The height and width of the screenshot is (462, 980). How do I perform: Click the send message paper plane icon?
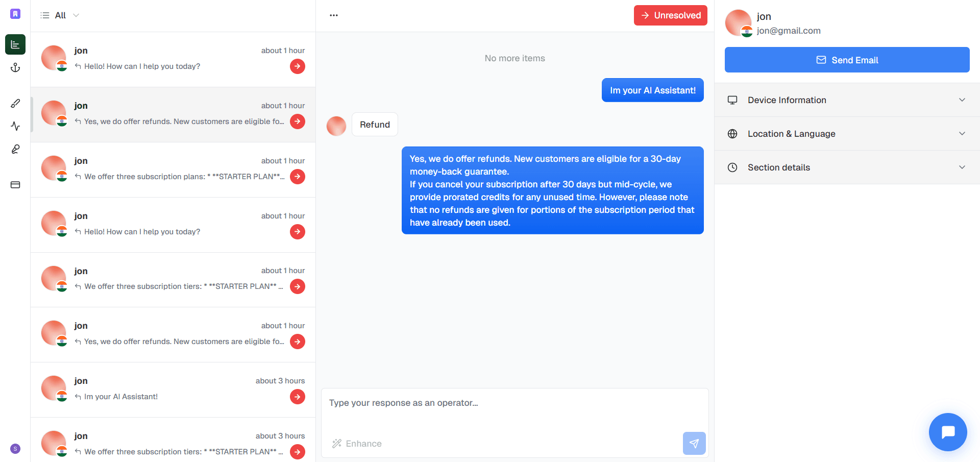[694, 443]
